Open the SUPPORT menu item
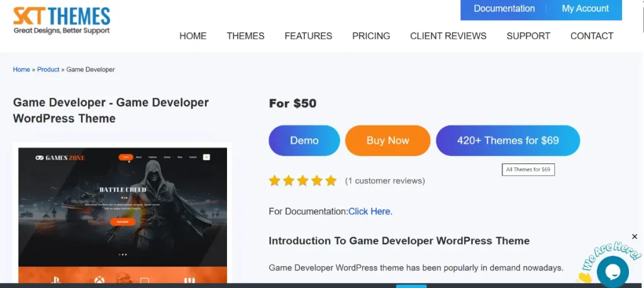Viewport: 644px width, 288px height. click(528, 36)
